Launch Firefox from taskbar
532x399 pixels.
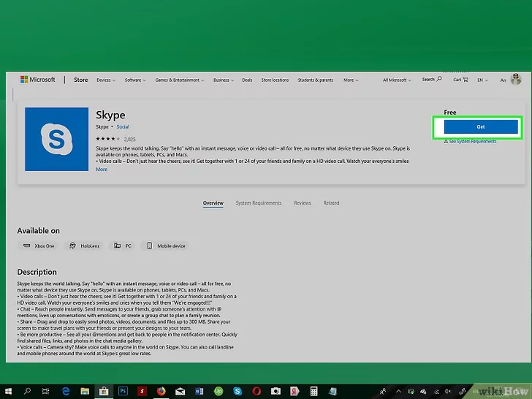[x=161, y=391]
